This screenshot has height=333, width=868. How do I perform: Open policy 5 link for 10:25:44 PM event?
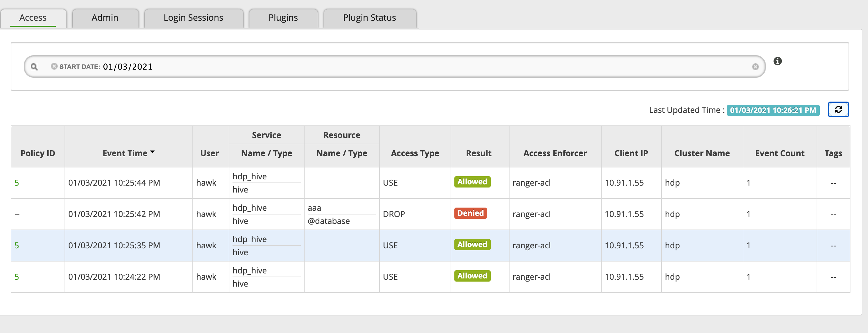(x=17, y=183)
